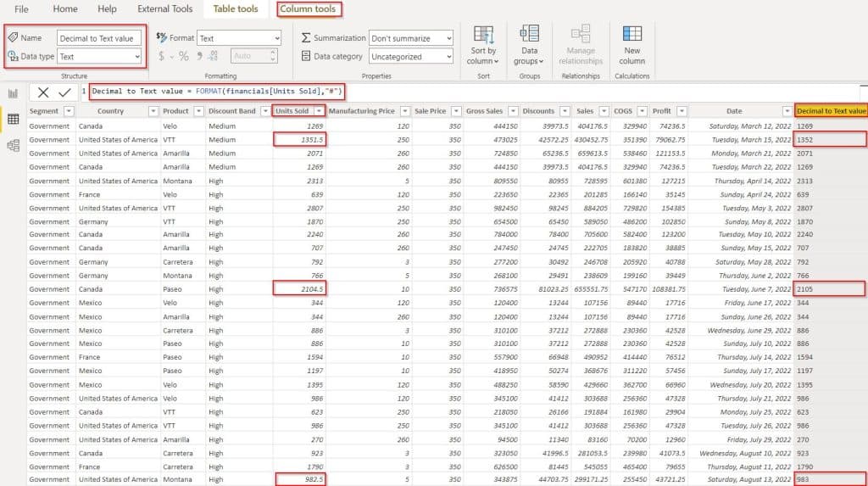Open the Data groups tool
The width and height of the screenshot is (868, 486).
pos(529,45)
